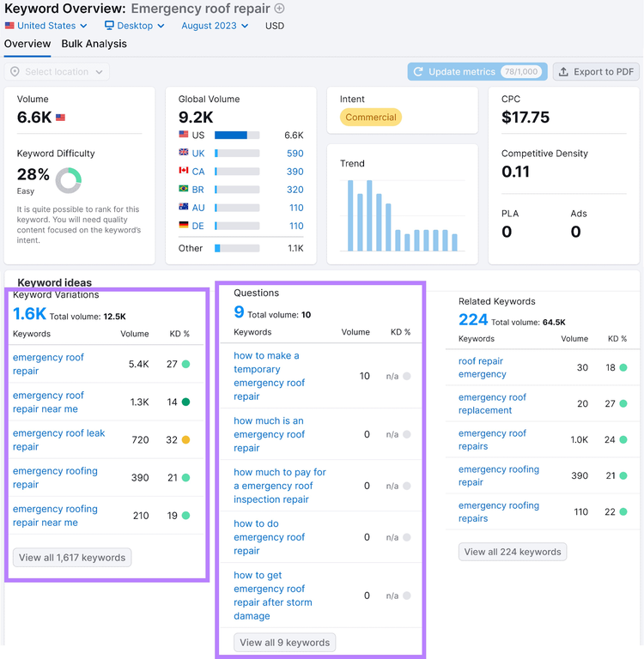Open the Select location dropdown
This screenshot has height=659, width=644.
[x=57, y=72]
